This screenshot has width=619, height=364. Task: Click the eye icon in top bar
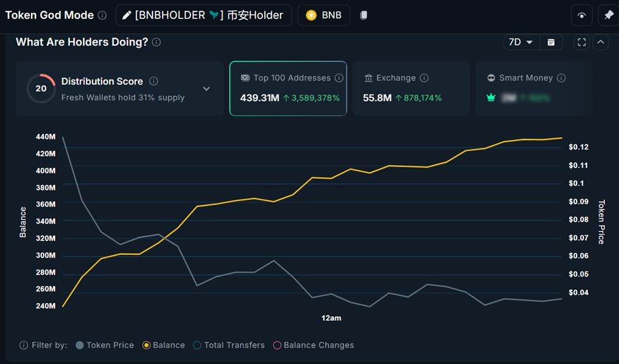582,15
